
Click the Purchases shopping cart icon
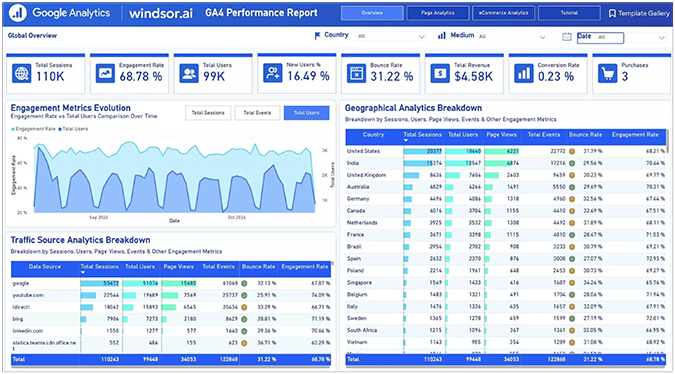pyautogui.click(x=607, y=74)
